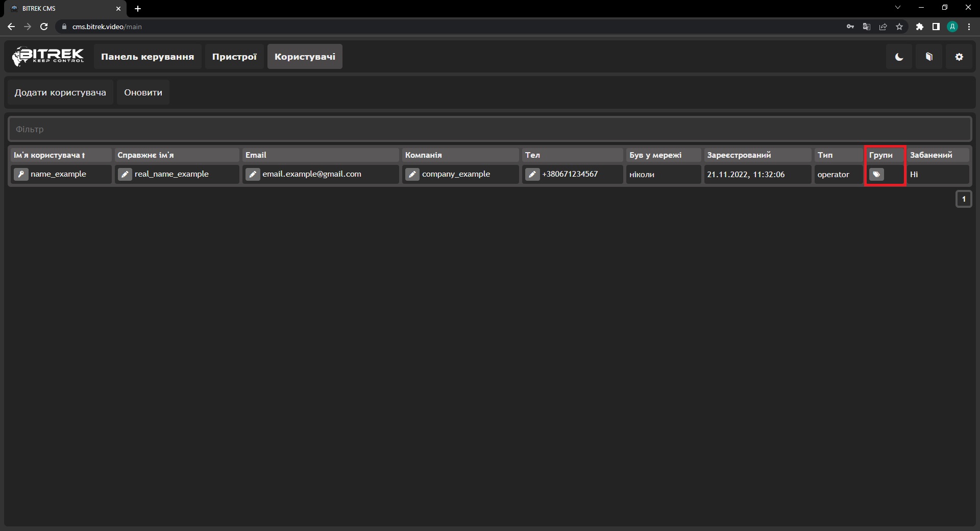Viewport: 980px width, 531px height.
Task: Click the key icon beside name_example
Action: pyautogui.click(x=21, y=174)
